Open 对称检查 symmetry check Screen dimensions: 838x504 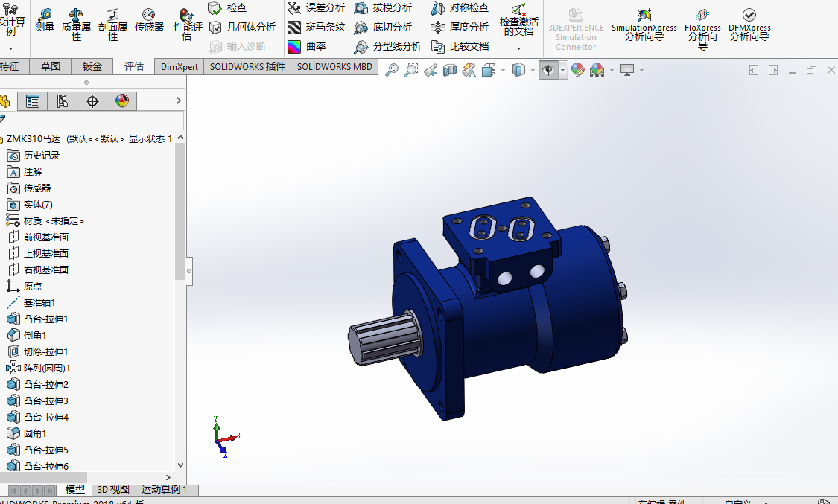pyautogui.click(x=460, y=8)
